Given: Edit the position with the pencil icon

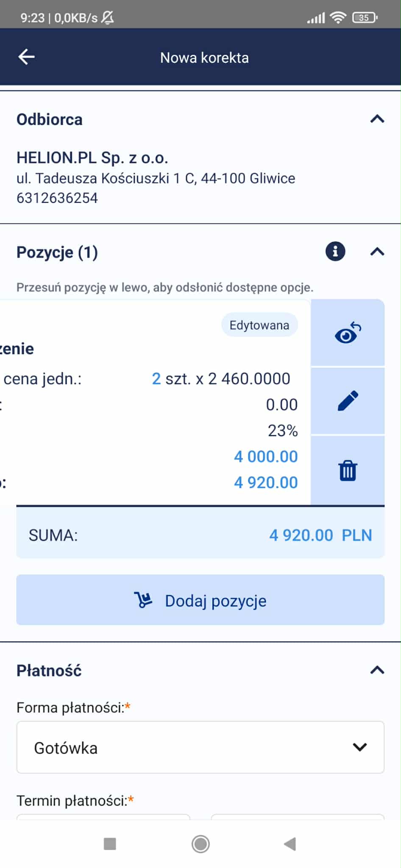Looking at the screenshot, I should pyautogui.click(x=348, y=401).
